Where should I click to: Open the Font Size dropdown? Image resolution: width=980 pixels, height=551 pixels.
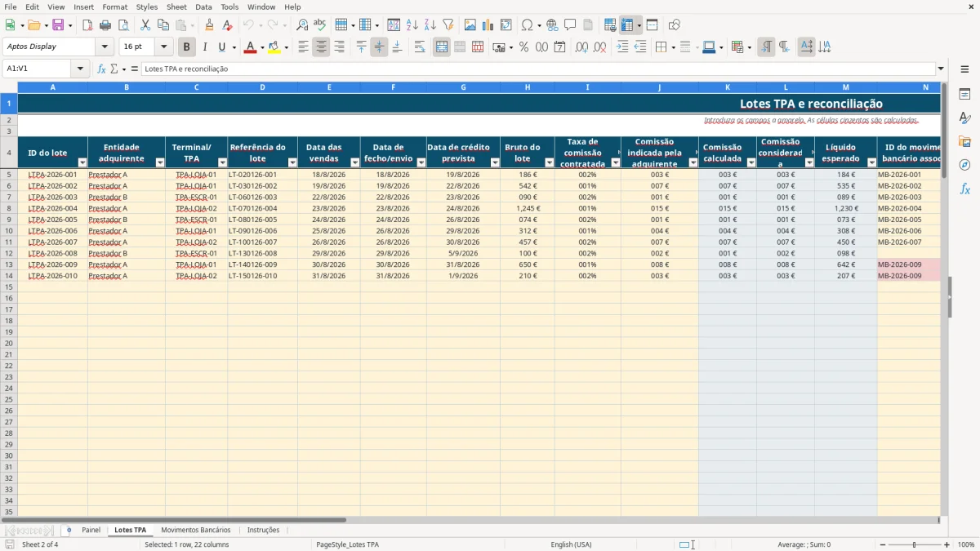tap(163, 47)
